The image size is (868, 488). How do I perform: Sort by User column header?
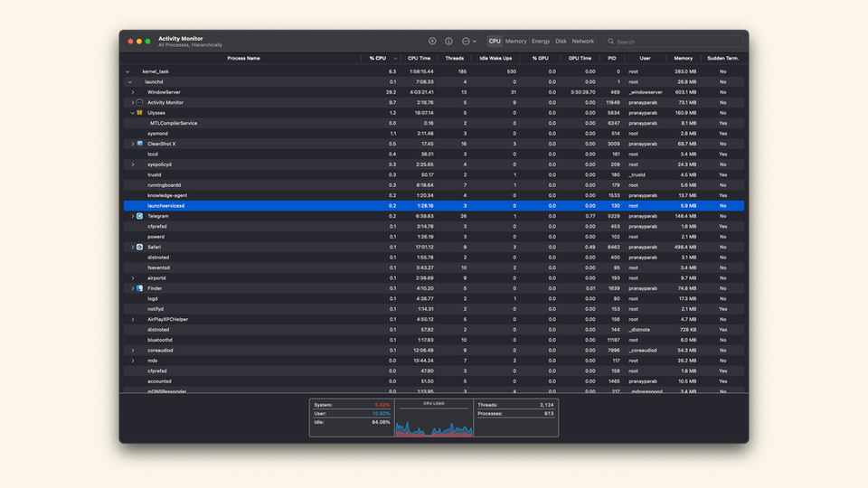click(x=645, y=58)
